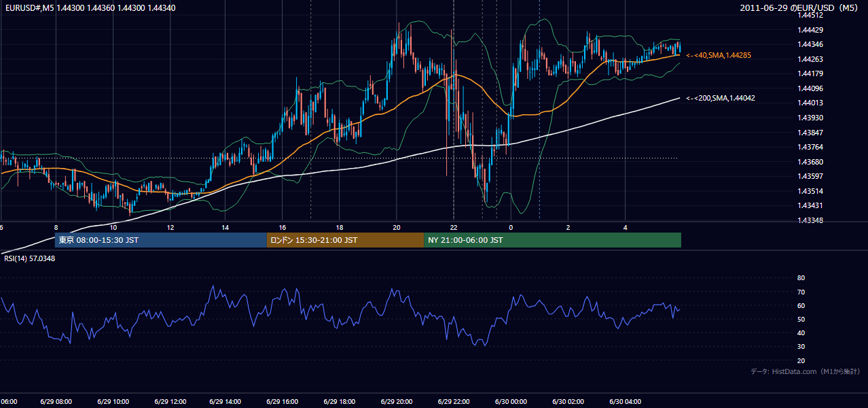Click price axis value 1.43597
This screenshot has width=868, height=408.
(810, 176)
